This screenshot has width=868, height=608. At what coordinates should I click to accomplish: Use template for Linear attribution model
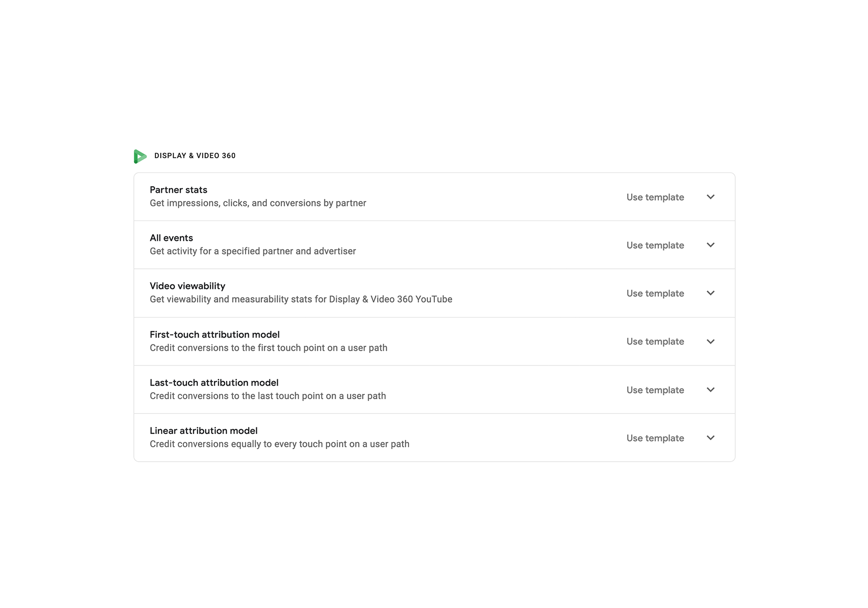click(655, 438)
